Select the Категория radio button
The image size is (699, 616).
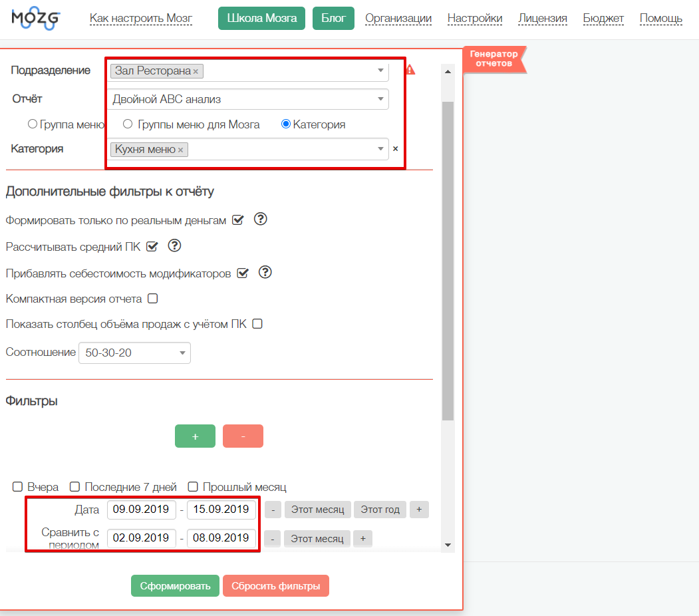287,124
